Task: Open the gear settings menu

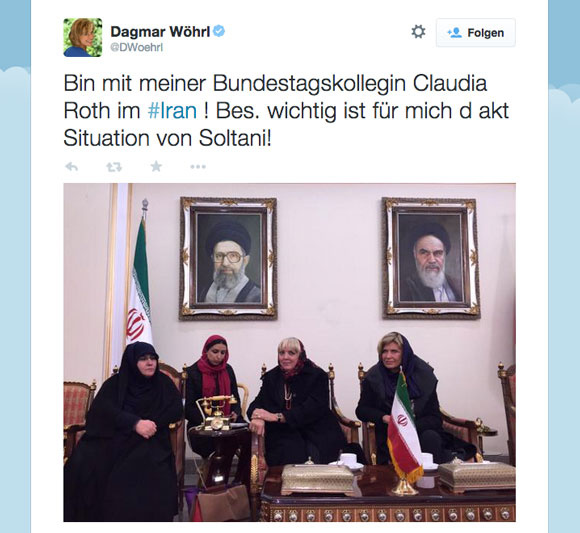Action: click(418, 32)
